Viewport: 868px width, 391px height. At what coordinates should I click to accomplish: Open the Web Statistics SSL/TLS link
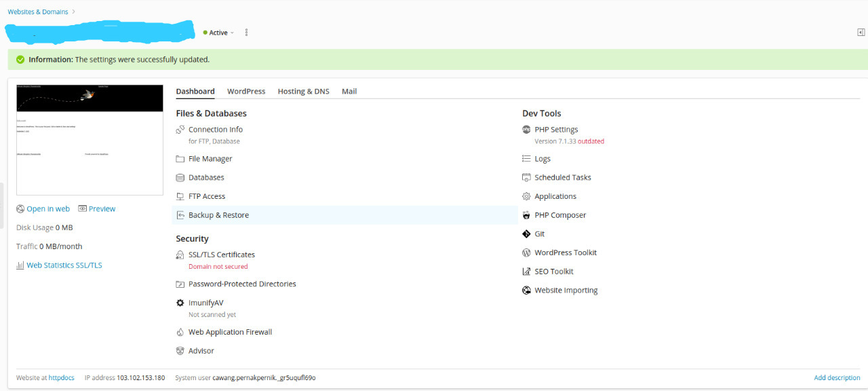64,265
